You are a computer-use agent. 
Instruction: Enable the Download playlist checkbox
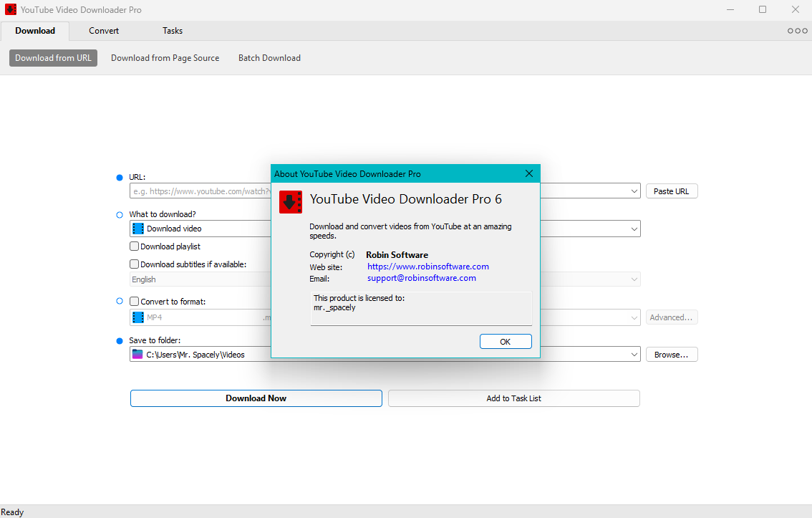[x=134, y=246]
